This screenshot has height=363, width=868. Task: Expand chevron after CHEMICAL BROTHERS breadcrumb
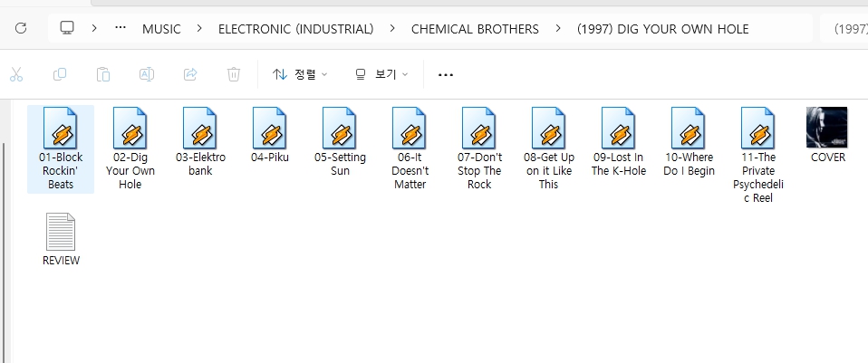pyautogui.click(x=558, y=29)
